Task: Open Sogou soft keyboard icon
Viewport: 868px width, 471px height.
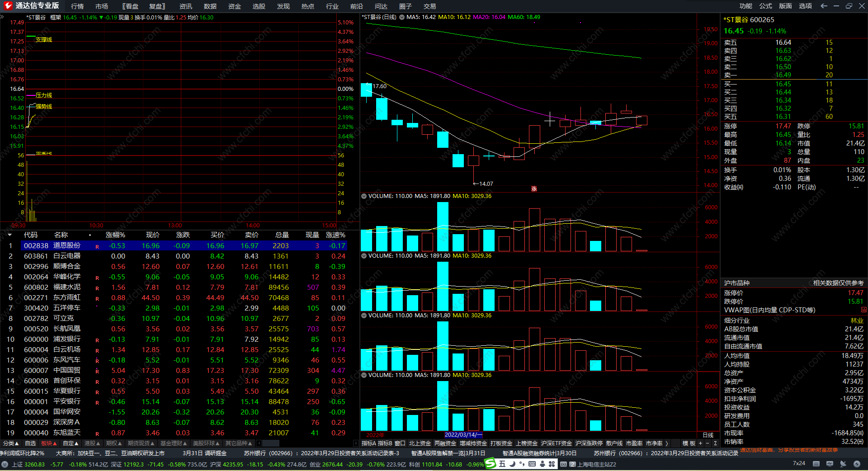Action: coord(532,464)
